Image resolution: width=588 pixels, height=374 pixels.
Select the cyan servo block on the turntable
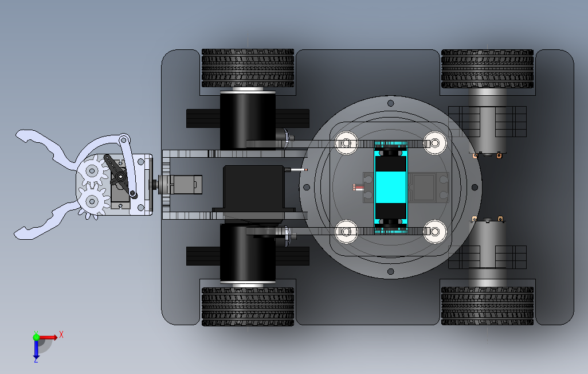pos(390,188)
